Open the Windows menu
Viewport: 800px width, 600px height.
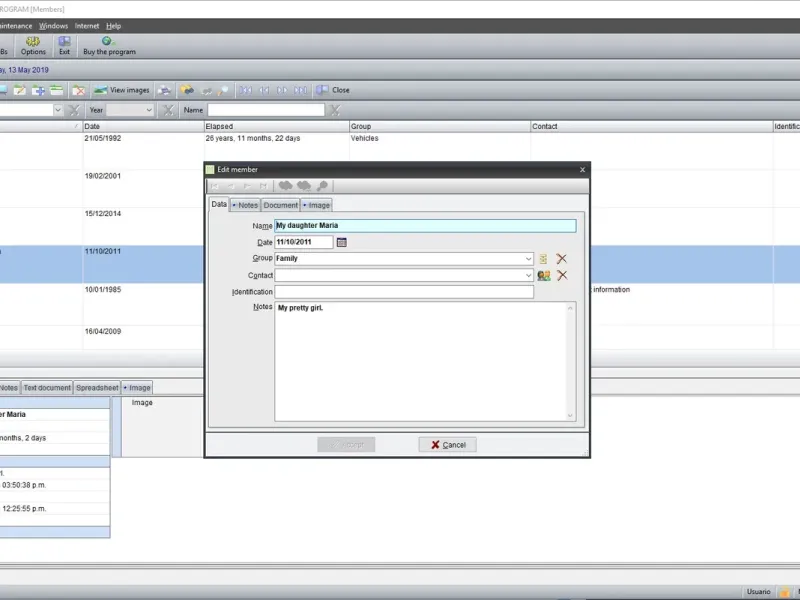tap(53, 26)
